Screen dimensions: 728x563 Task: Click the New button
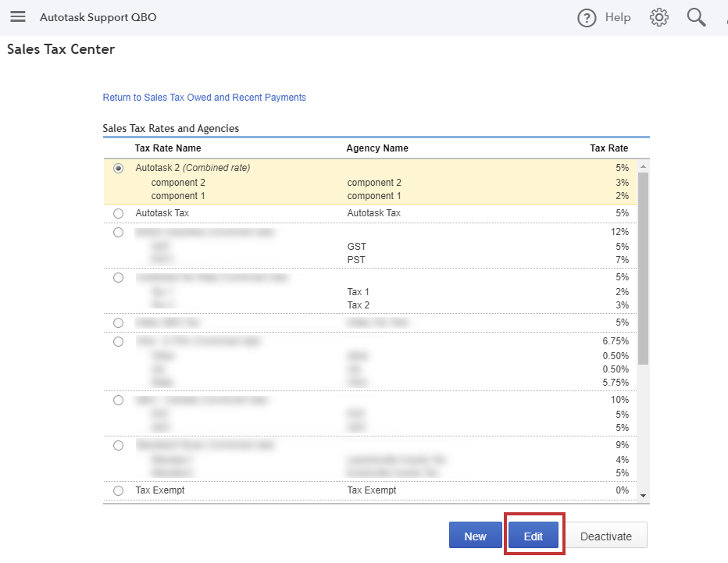pos(475,536)
